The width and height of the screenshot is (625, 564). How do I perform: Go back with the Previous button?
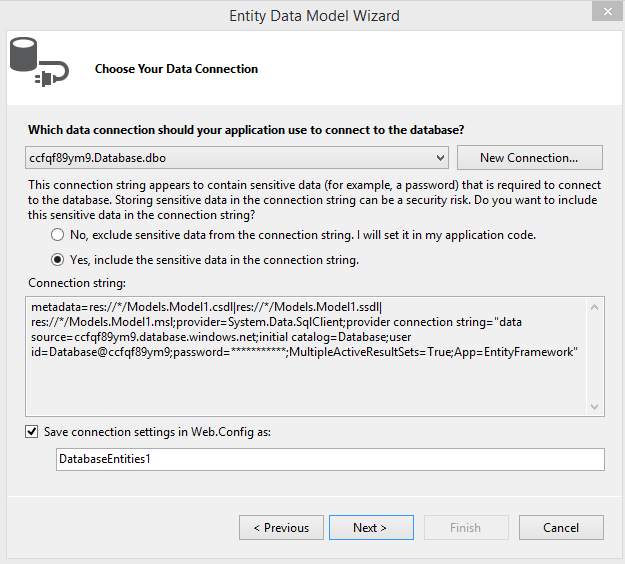point(281,528)
